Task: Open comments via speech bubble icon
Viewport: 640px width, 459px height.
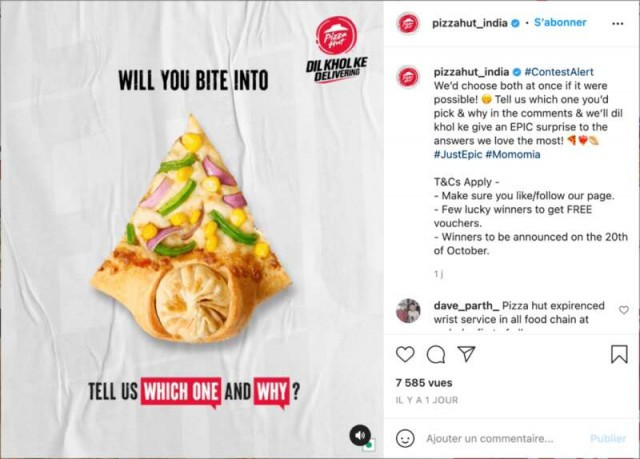Action: tap(436, 355)
